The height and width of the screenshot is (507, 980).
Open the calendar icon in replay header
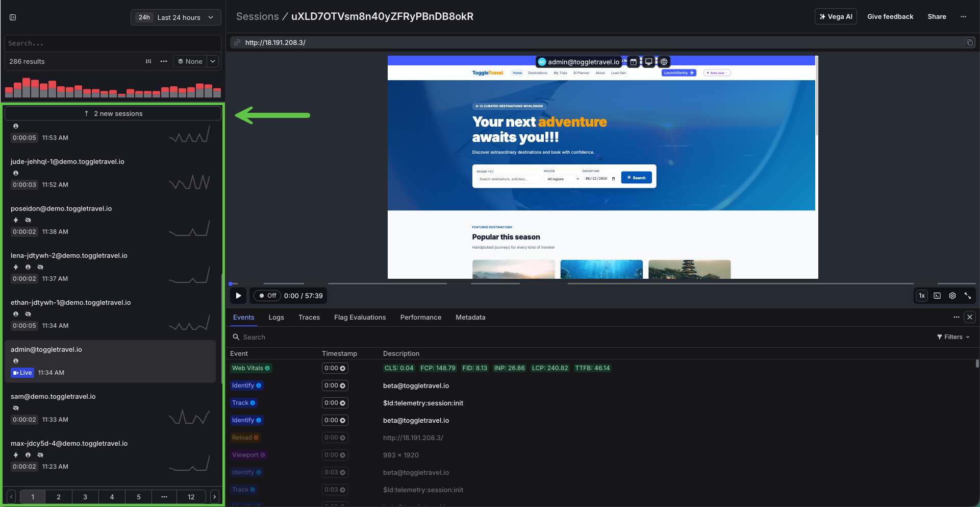[x=633, y=62]
